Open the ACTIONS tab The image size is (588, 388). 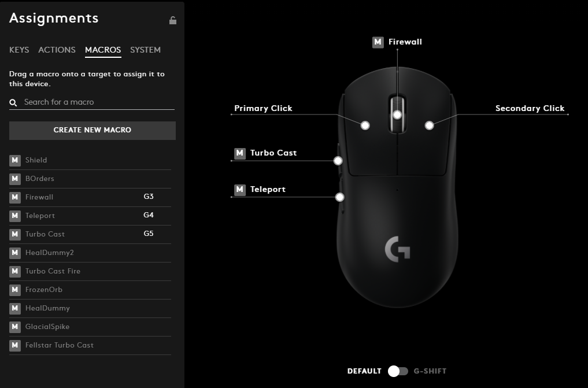tap(57, 50)
